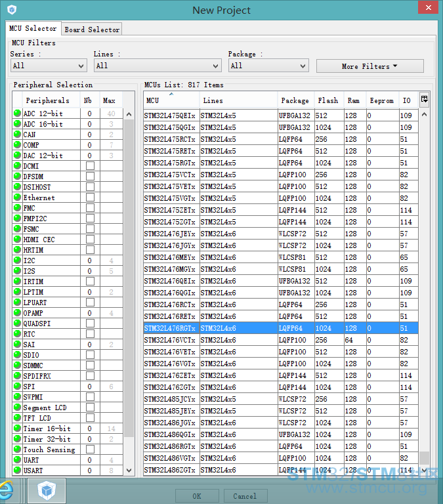This screenshot has height=504, width=443.
Task: Sort the list by Lines column header
Action: [238, 100]
